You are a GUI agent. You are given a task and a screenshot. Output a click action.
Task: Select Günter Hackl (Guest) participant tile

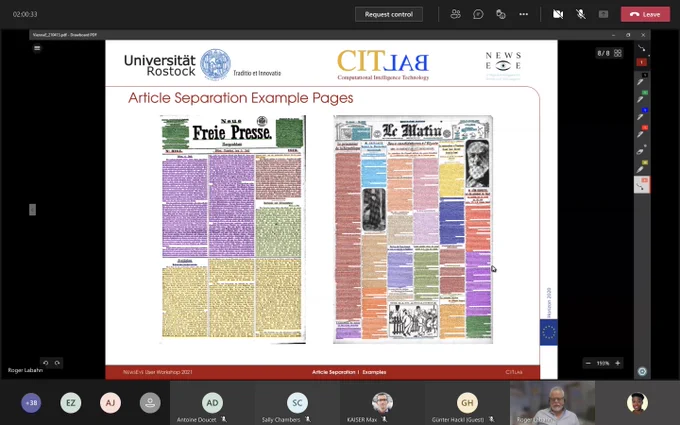click(x=467, y=403)
